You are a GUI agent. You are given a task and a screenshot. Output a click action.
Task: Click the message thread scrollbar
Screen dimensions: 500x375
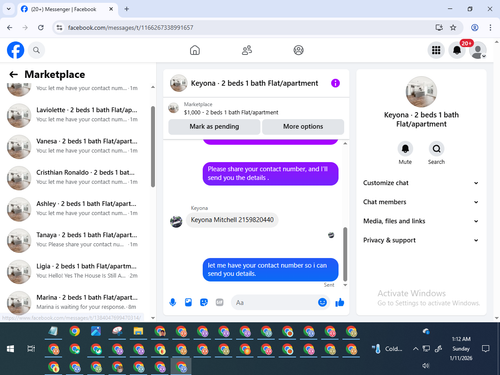[x=345, y=254]
